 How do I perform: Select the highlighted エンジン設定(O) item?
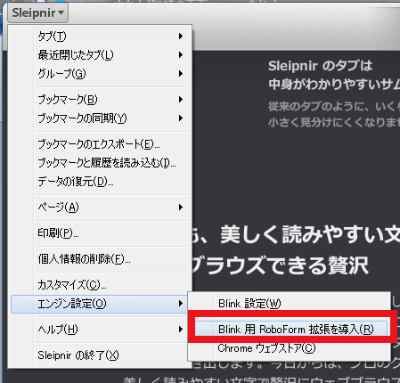point(99,304)
